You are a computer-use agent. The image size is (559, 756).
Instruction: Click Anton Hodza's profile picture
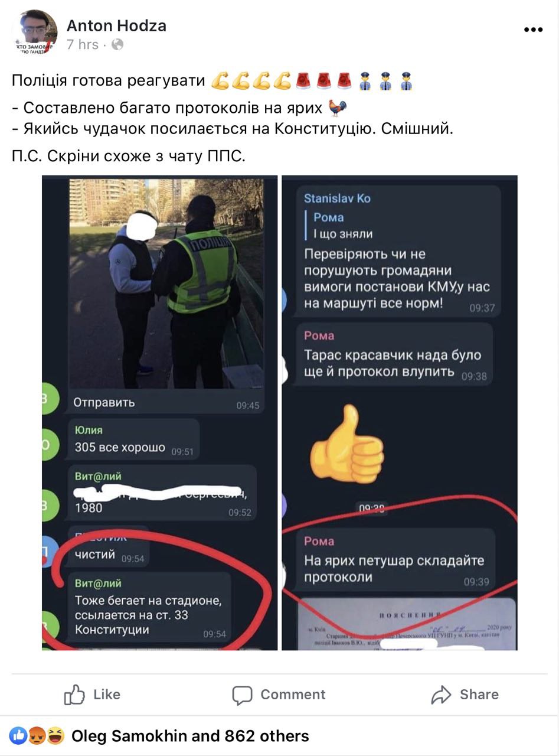[x=35, y=33]
